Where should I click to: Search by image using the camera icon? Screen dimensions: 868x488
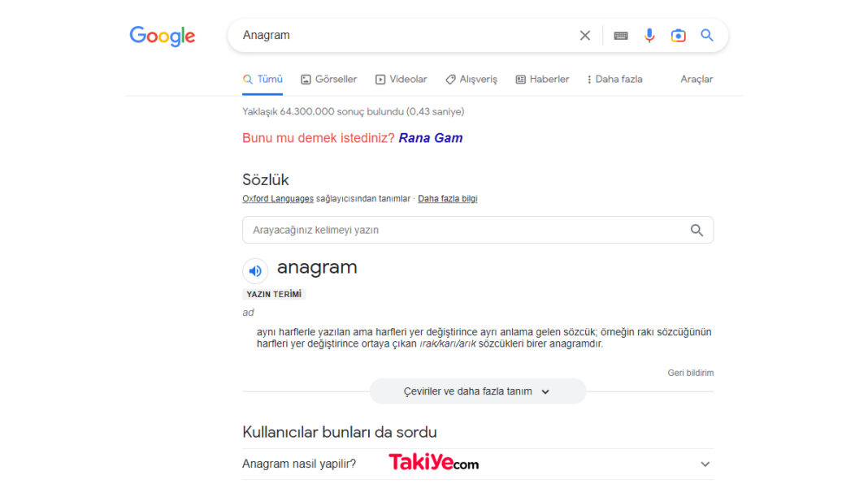[x=678, y=36]
